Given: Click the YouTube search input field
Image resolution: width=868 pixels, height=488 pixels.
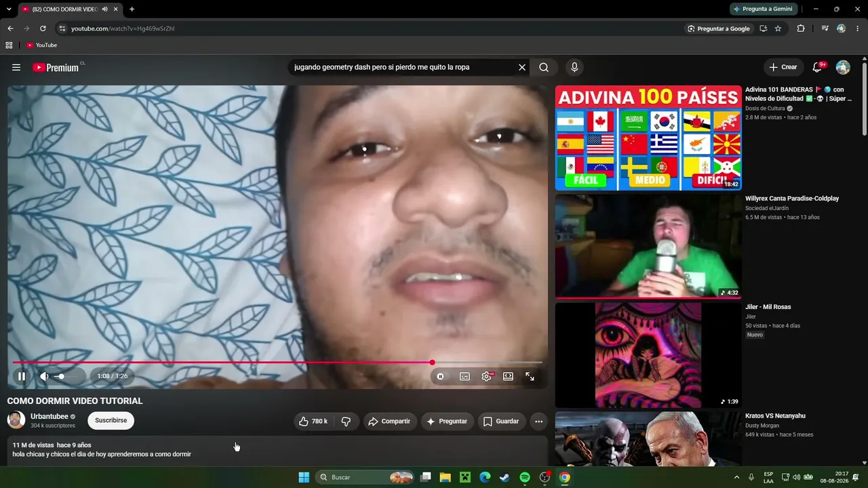Looking at the screenshot, I should coord(403,67).
